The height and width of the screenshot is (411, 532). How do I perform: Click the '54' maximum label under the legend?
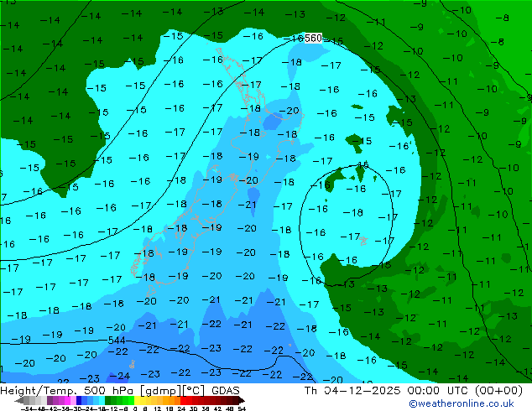tap(242, 408)
